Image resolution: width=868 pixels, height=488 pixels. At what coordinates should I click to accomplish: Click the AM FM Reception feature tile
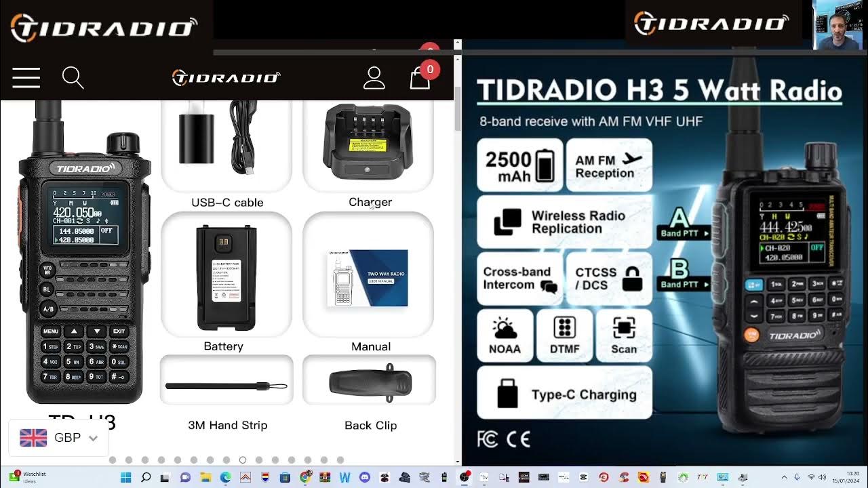click(609, 165)
